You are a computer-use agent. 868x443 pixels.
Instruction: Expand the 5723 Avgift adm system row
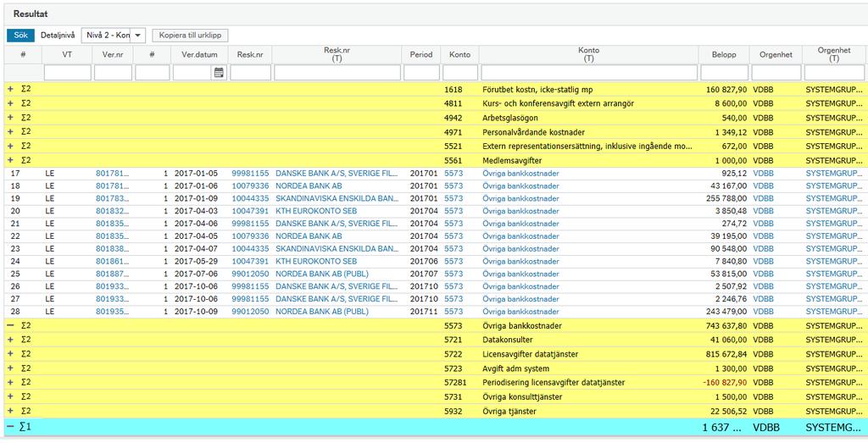pyautogui.click(x=10, y=368)
